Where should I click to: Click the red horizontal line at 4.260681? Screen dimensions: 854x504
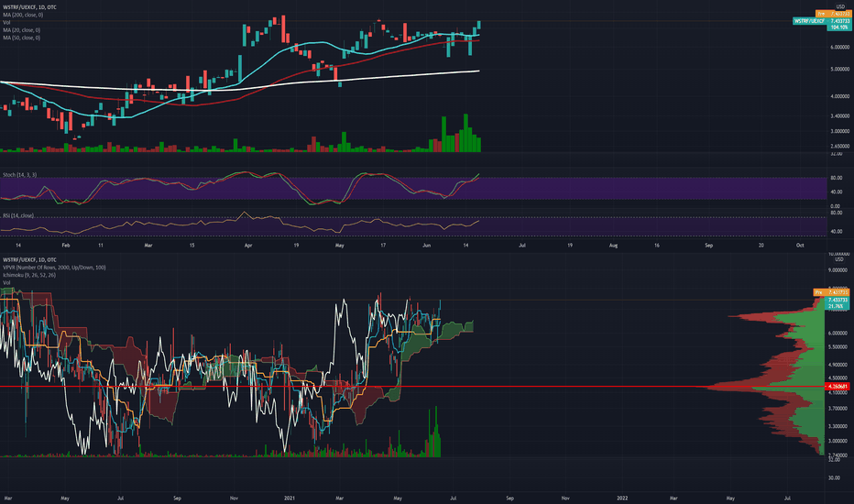click(x=414, y=387)
